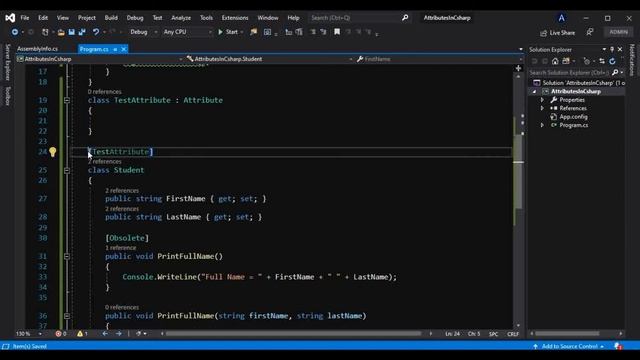The image size is (640, 360).
Task: Click the Switch Views icon in Solution Explorer
Action: [566, 61]
